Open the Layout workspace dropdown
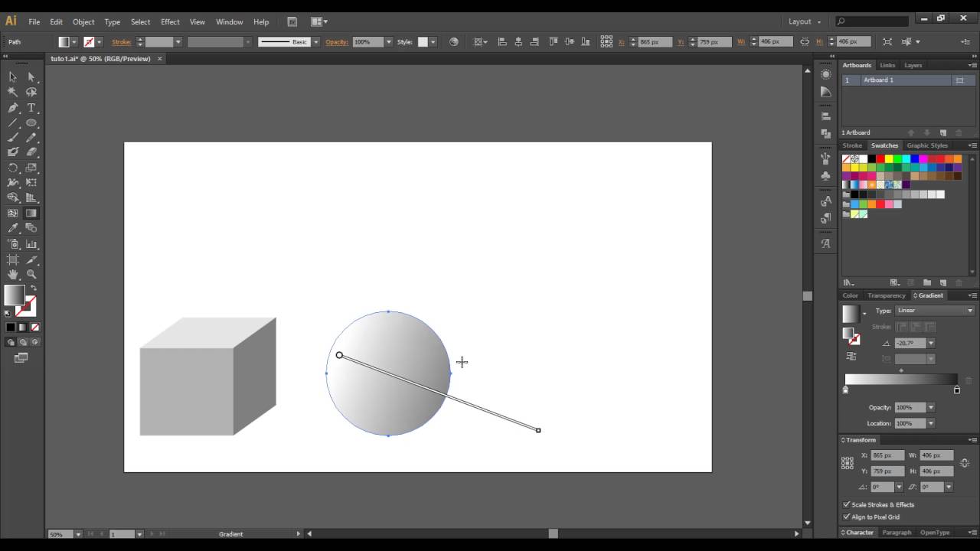The width and height of the screenshot is (980, 551). (x=805, y=21)
